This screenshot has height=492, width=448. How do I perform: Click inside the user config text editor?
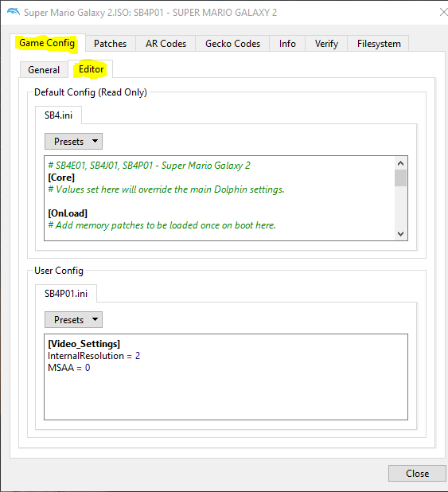(226, 377)
